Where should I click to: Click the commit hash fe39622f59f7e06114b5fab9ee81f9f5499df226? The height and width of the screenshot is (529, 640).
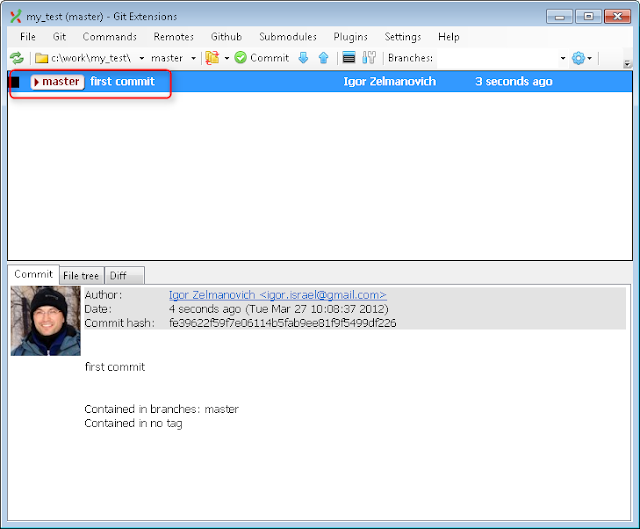pos(282,323)
